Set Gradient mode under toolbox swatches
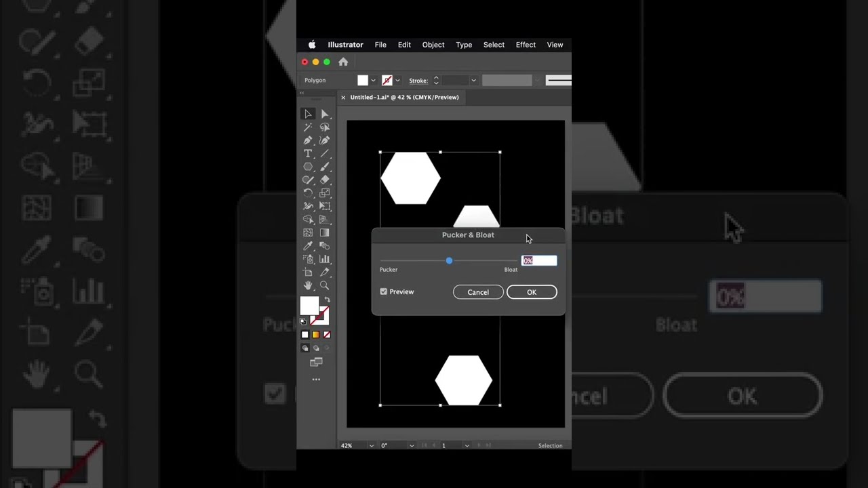 click(x=315, y=335)
